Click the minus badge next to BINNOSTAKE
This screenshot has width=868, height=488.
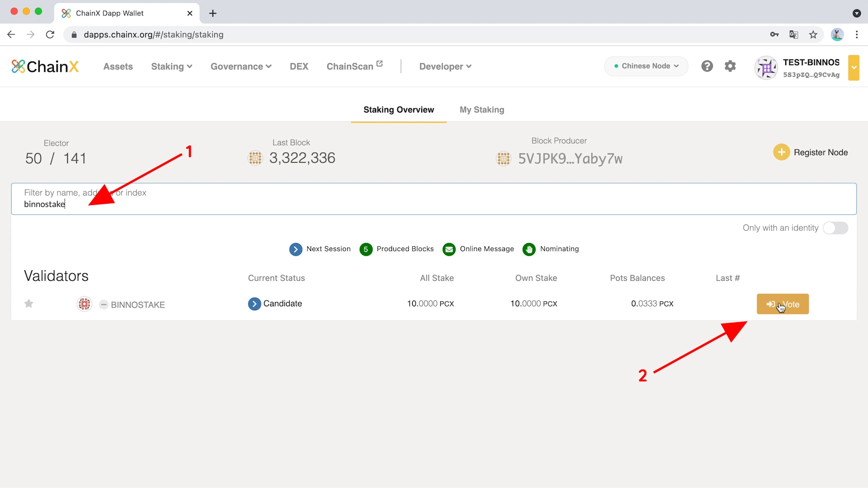pyautogui.click(x=104, y=305)
